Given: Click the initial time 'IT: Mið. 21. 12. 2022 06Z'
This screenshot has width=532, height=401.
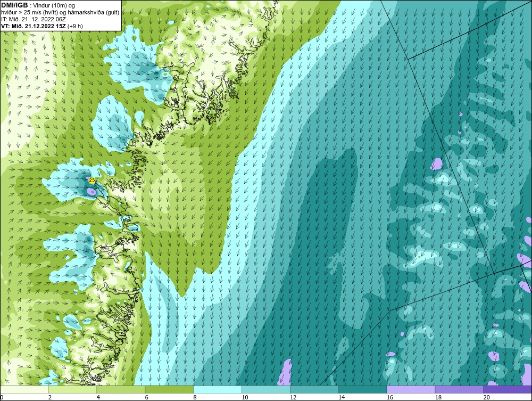Looking at the screenshot, I should [33, 19].
